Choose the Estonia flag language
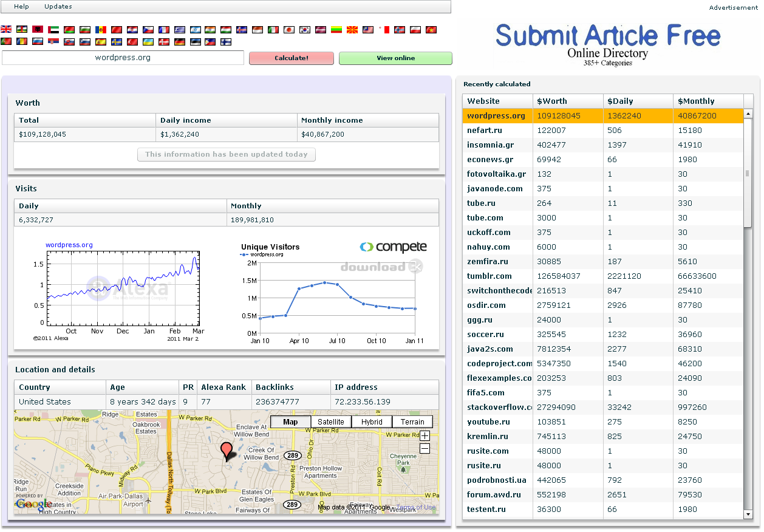This screenshot has width=764, height=532. 196,42
